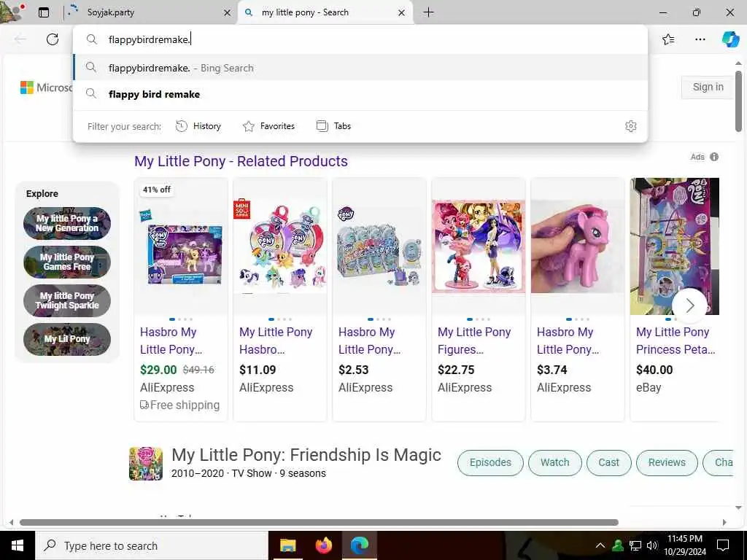The image size is (747, 560).
Task: Explore My little Pony Twilight Sparkle
Action: click(67, 300)
